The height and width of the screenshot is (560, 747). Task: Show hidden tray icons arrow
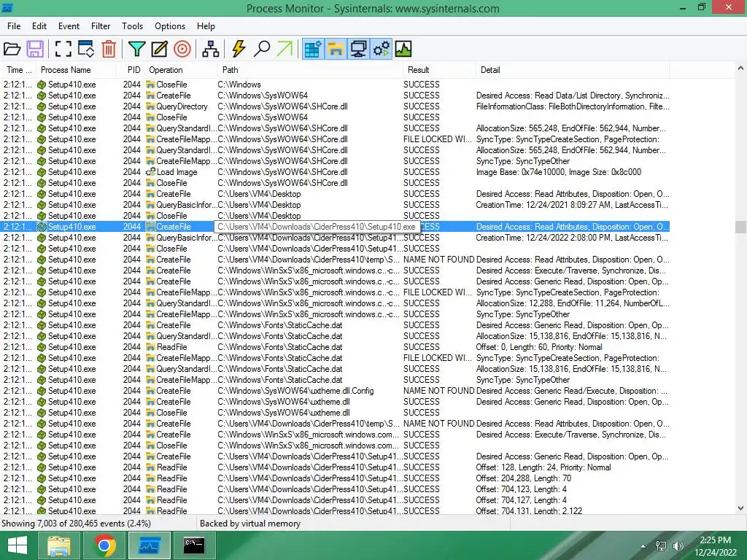(x=643, y=546)
